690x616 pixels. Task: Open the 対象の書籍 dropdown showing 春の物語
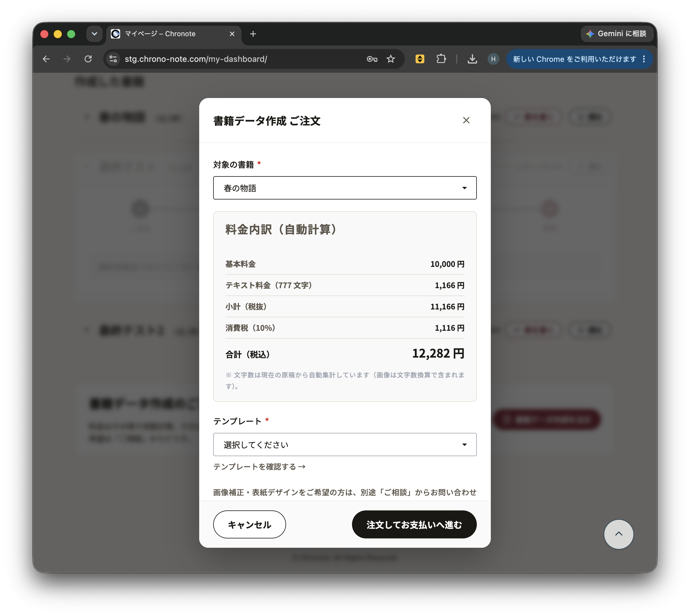pos(344,188)
